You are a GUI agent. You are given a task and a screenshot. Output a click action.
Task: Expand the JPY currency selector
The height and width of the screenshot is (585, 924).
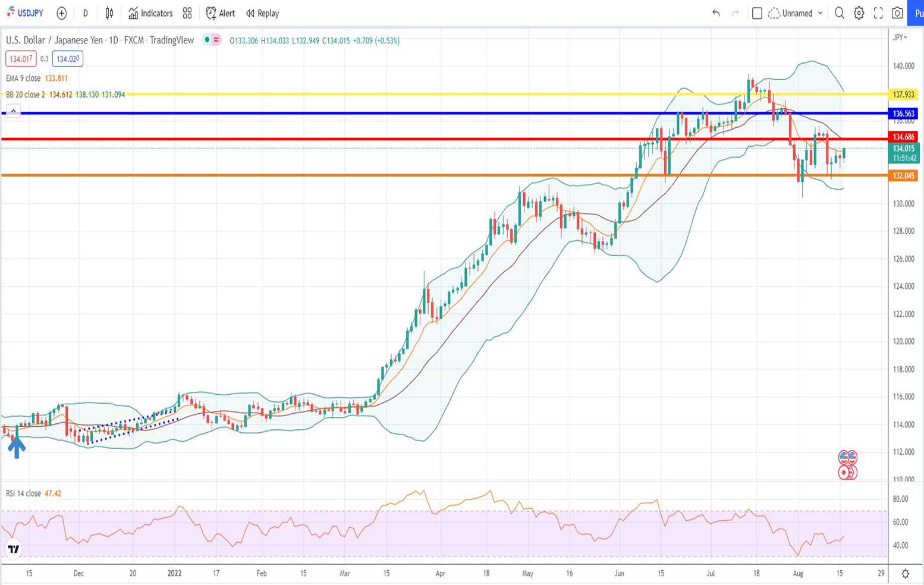(x=900, y=37)
